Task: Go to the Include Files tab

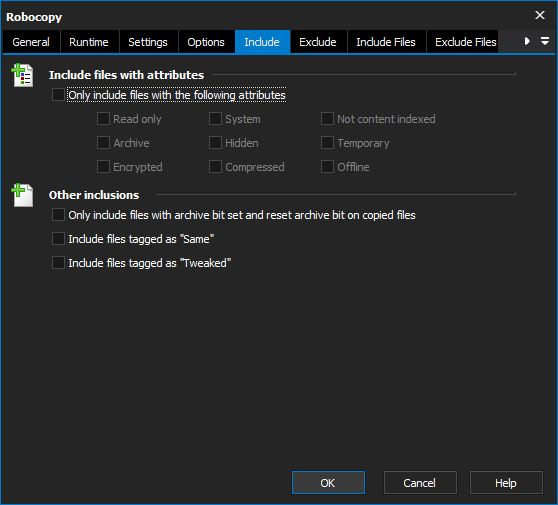Action: click(x=386, y=42)
